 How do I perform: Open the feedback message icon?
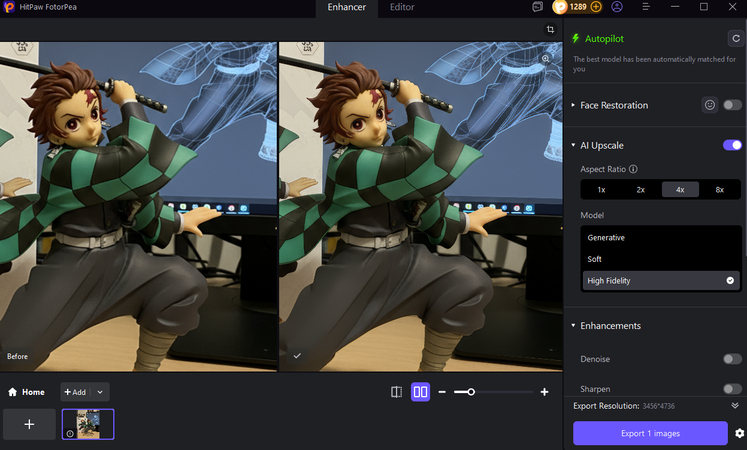coord(537,7)
